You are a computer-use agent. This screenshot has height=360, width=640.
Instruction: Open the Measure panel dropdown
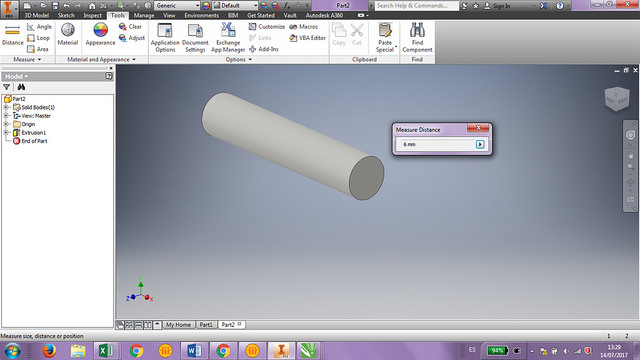[x=27, y=60]
